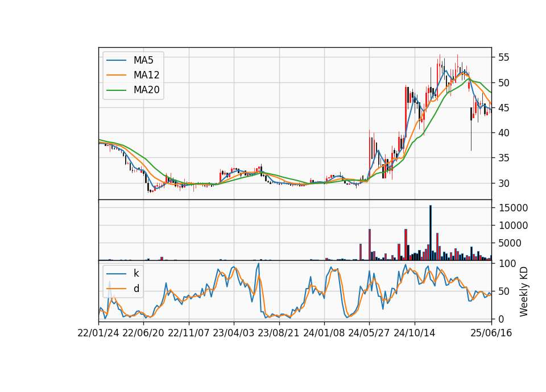The image size is (546, 392).
Task: Click the 25/06/16 date tick label
Action: pos(491,333)
